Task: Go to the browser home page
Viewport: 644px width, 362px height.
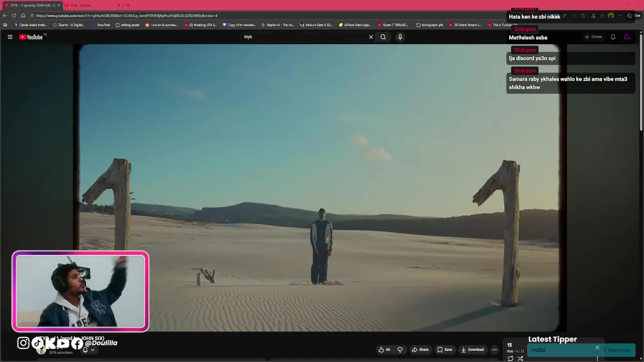Action: click(x=23, y=16)
